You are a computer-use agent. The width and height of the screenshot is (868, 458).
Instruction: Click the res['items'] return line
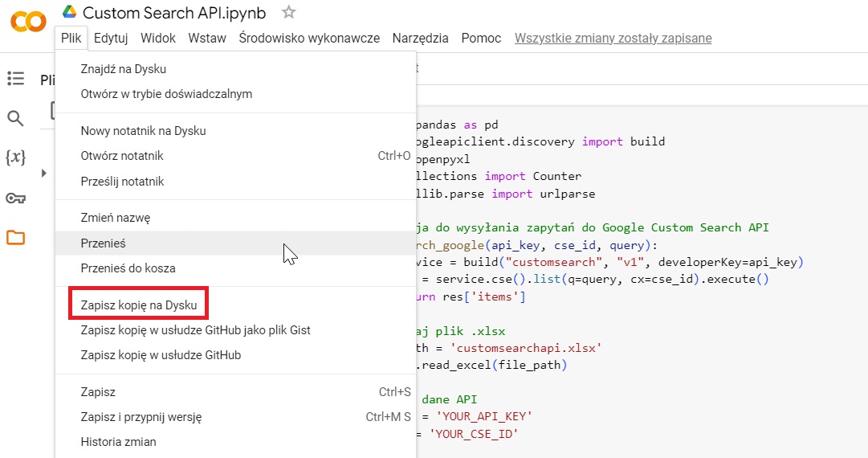tap(471, 296)
